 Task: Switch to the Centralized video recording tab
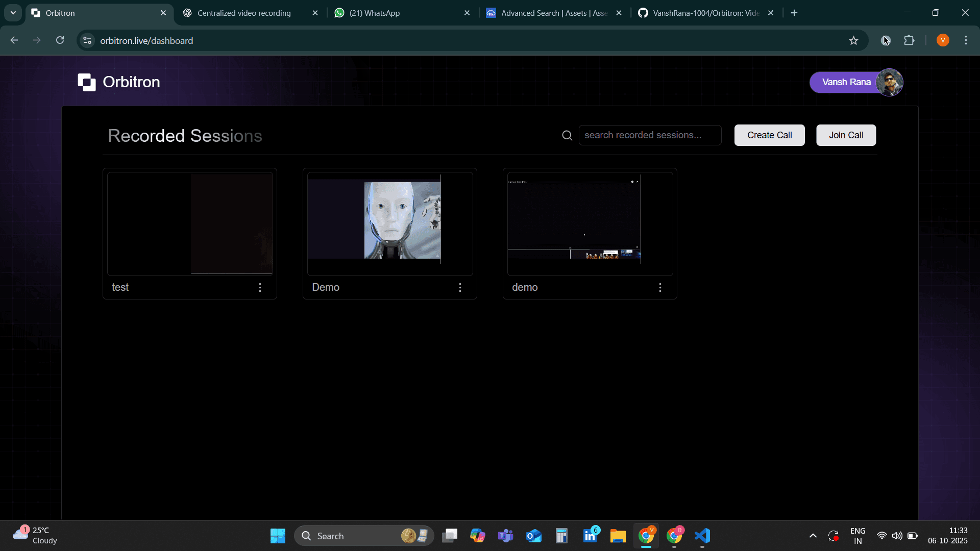[245, 13]
